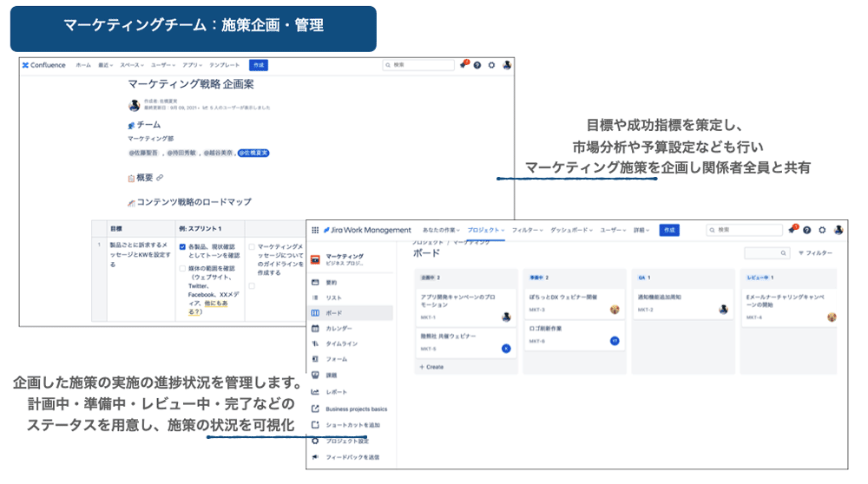Expand フィルター dropdown in Jira top bar

point(528,230)
